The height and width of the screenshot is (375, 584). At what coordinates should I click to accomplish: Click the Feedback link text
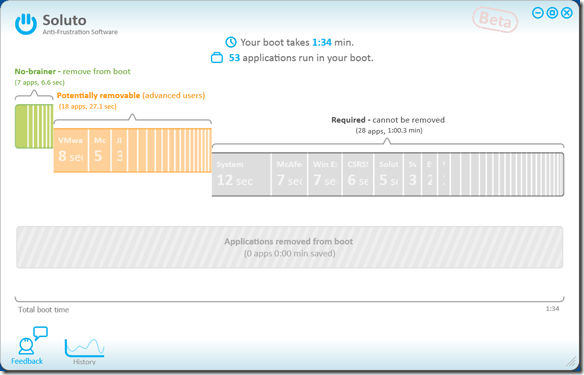(x=27, y=361)
